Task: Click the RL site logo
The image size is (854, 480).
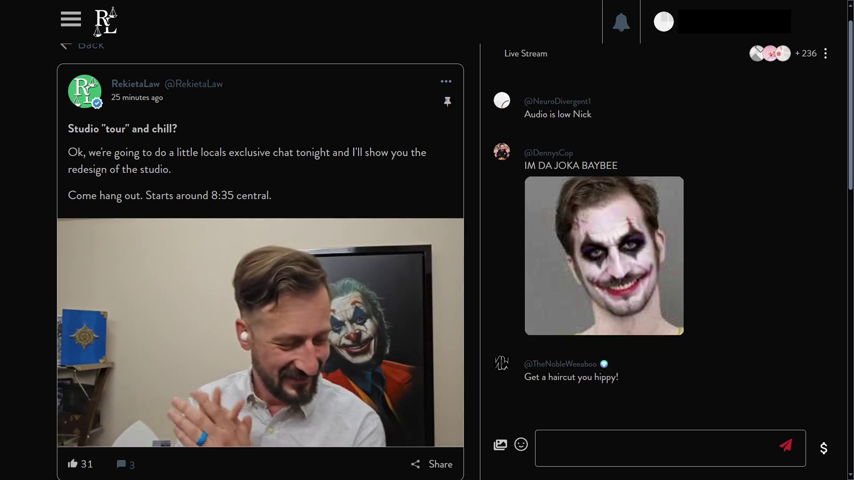Action: (x=106, y=21)
